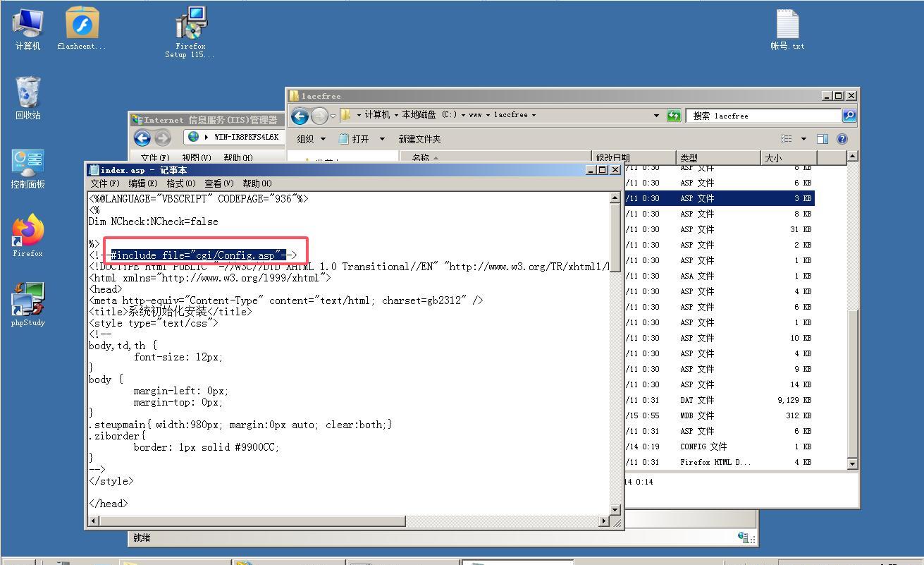Select the ASA 文件 row

(720, 276)
